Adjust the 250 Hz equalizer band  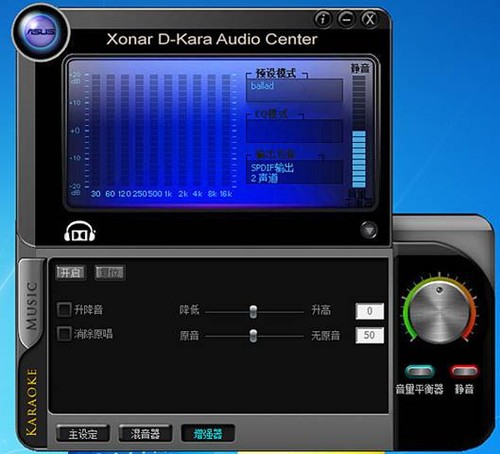(139, 131)
